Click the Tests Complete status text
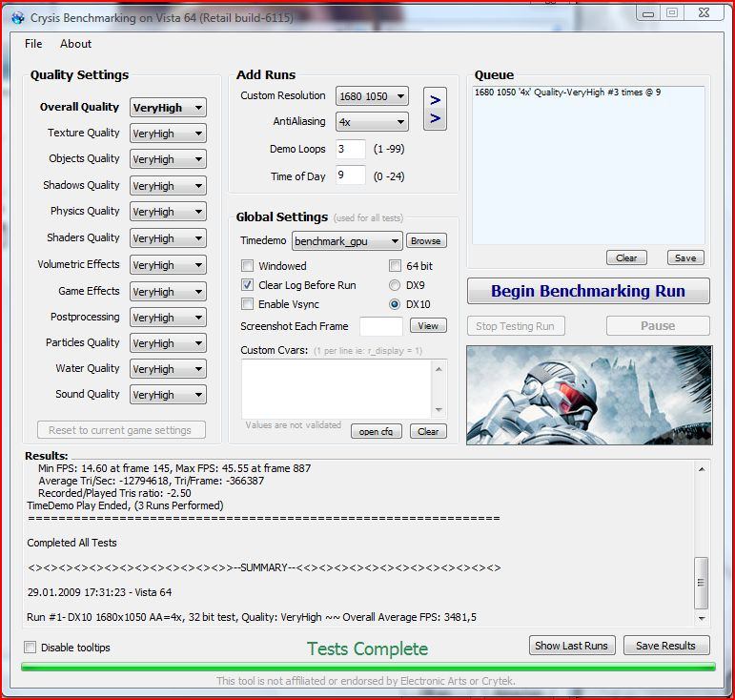 (x=368, y=649)
